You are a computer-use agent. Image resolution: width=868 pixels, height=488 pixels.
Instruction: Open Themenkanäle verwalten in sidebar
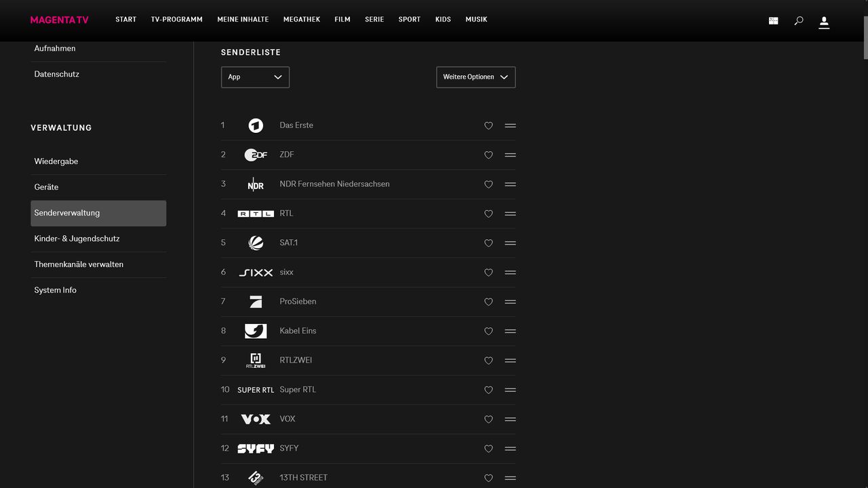98,264
